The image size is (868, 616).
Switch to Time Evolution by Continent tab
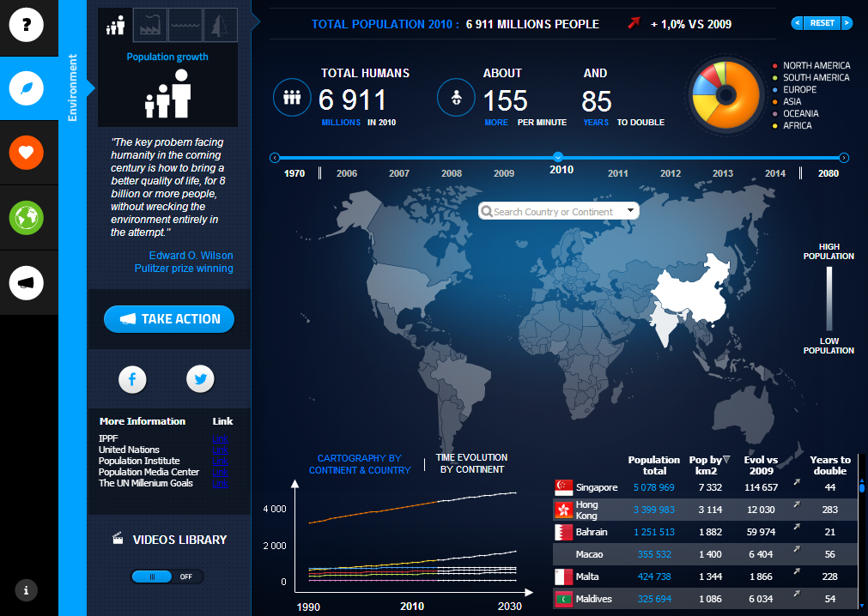click(x=471, y=463)
